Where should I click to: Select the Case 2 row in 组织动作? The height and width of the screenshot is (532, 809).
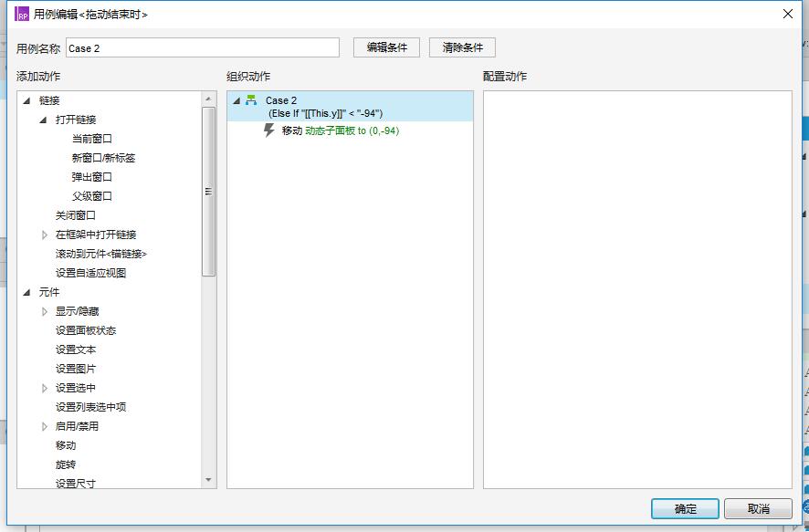350,106
